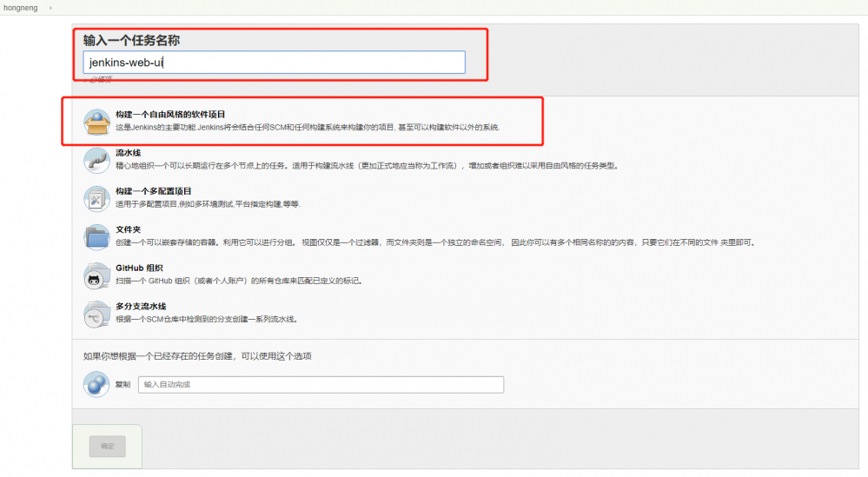Screen dimensions: 868x477
Task: Select the 流水线 item title
Action: pos(128,153)
